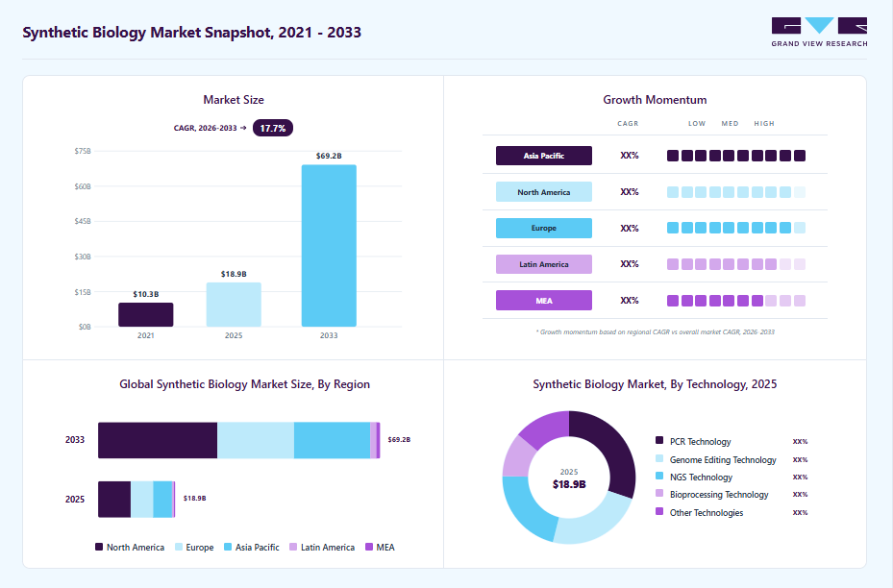The height and width of the screenshot is (588, 893).
Task: Click the Asia Pacific momentum squares
Action: click(736, 156)
